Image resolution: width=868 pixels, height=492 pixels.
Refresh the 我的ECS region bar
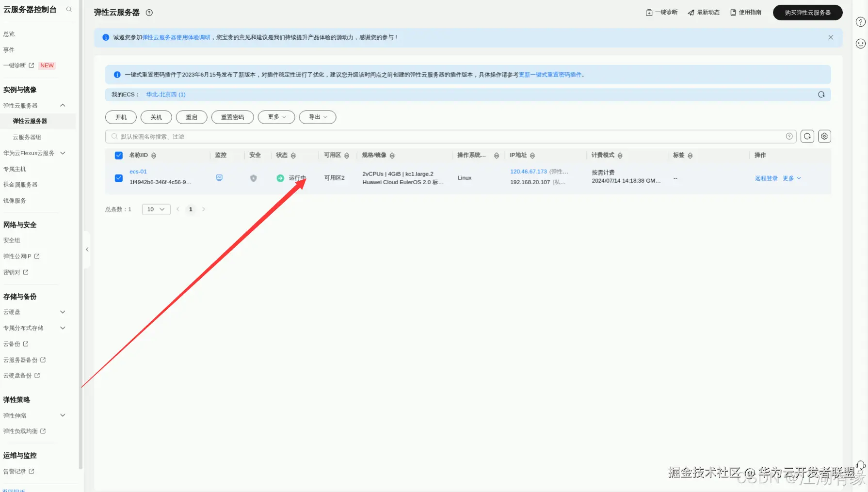[x=821, y=95]
